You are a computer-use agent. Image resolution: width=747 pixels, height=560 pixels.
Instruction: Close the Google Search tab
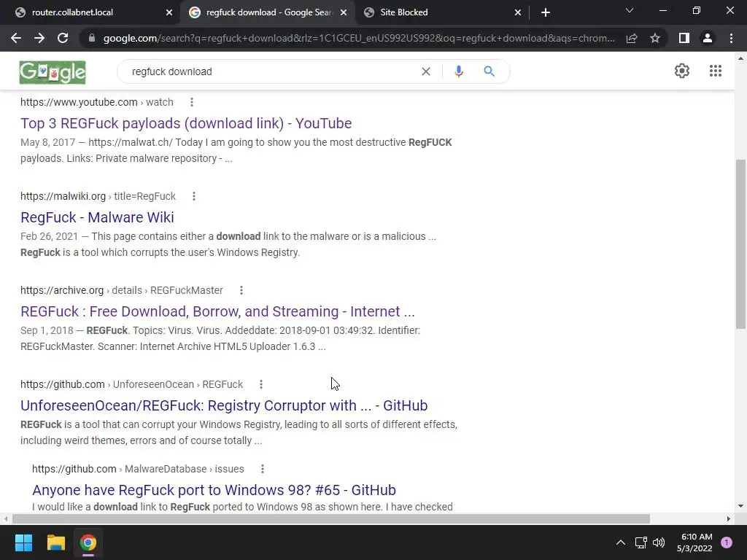click(x=344, y=12)
